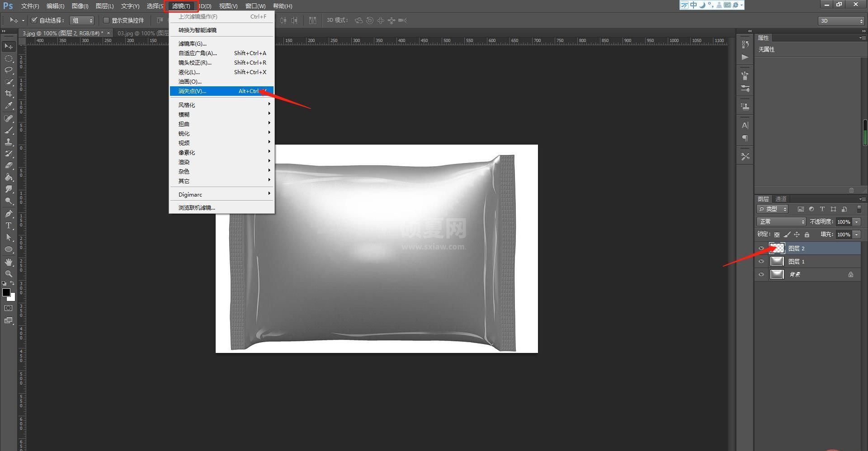Select the Clone Stamp tool
Screen dimensions: 868x451
[9, 142]
